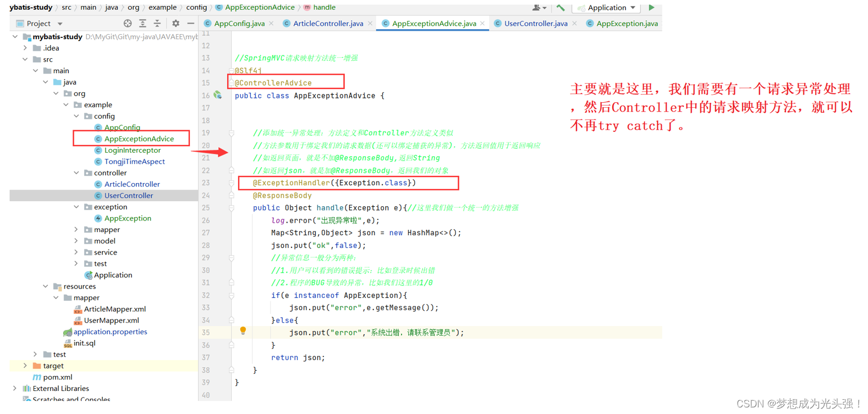Click the config breadcrumb

coord(196,8)
